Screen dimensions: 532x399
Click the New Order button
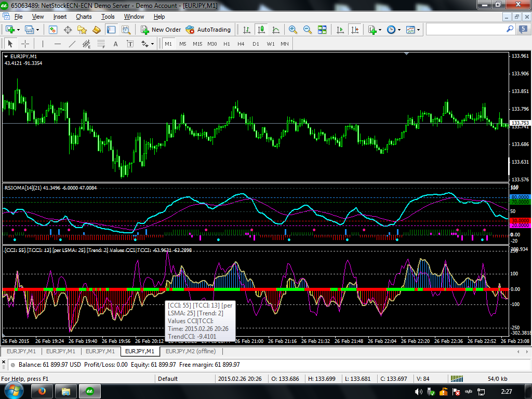161,30
